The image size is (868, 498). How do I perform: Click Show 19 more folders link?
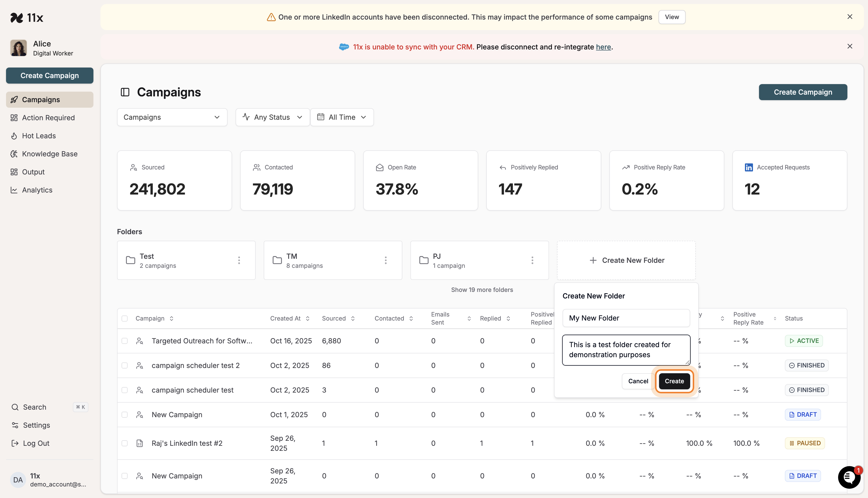pos(482,290)
